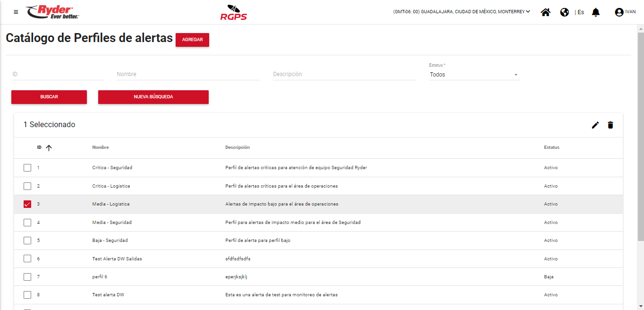Open the hamburger navigation menu
The width and height of the screenshot is (644, 310).
[x=16, y=12]
